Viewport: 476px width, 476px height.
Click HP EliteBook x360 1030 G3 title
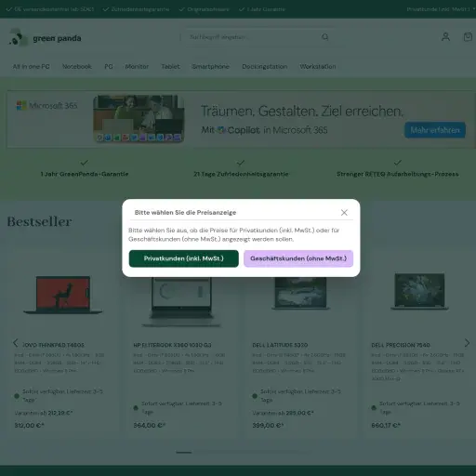point(172,345)
